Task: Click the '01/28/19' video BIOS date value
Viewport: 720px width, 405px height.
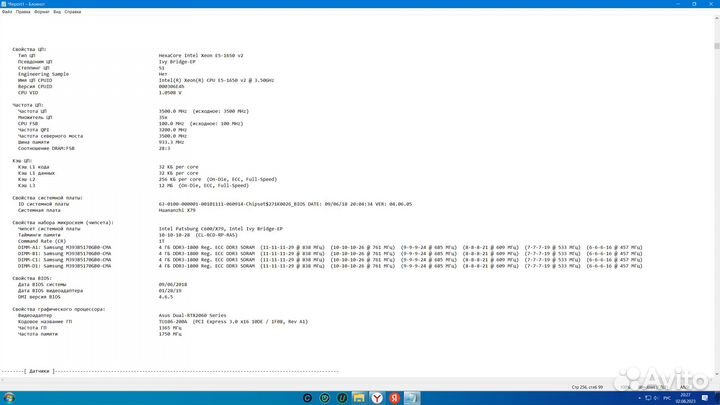Action: coord(170,291)
